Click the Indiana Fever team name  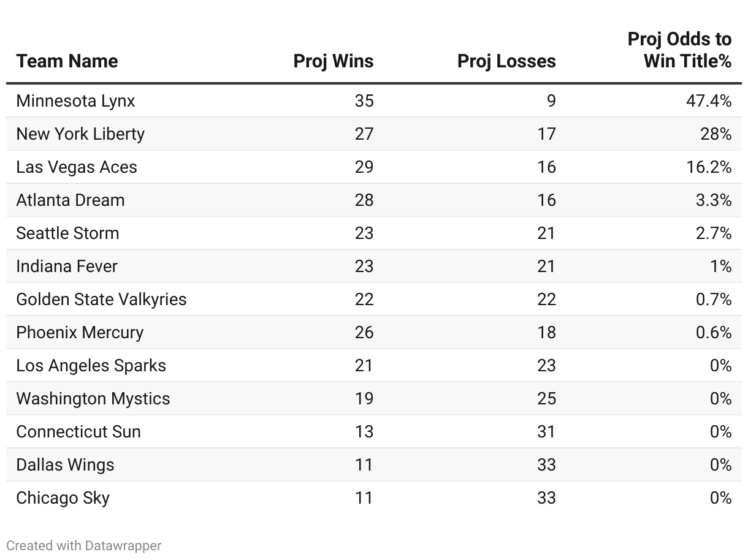tap(67, 266)
